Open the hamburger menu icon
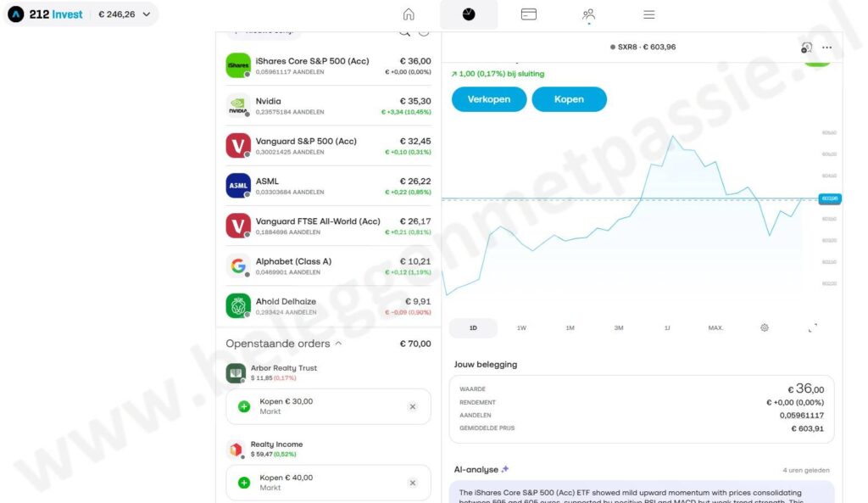The height and width of the screenshot is (503, 868). (x=648, y=14)
